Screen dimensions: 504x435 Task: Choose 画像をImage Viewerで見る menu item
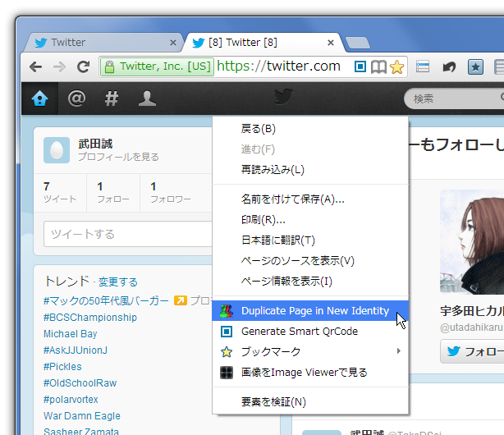310,373
